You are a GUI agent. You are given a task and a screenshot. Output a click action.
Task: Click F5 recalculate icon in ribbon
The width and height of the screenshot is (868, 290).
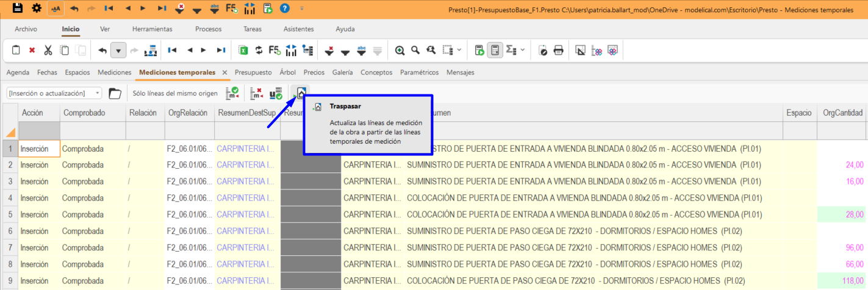click(274, 51)
